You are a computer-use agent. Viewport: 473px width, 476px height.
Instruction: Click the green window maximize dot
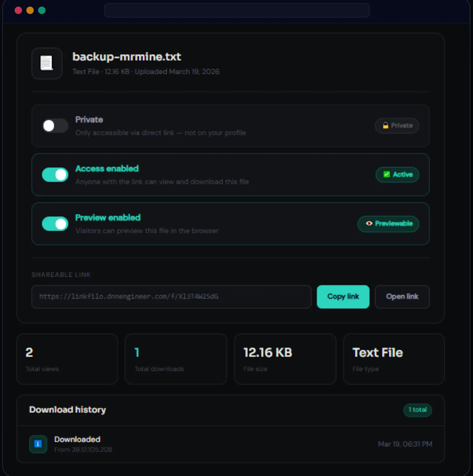(42, 10)
